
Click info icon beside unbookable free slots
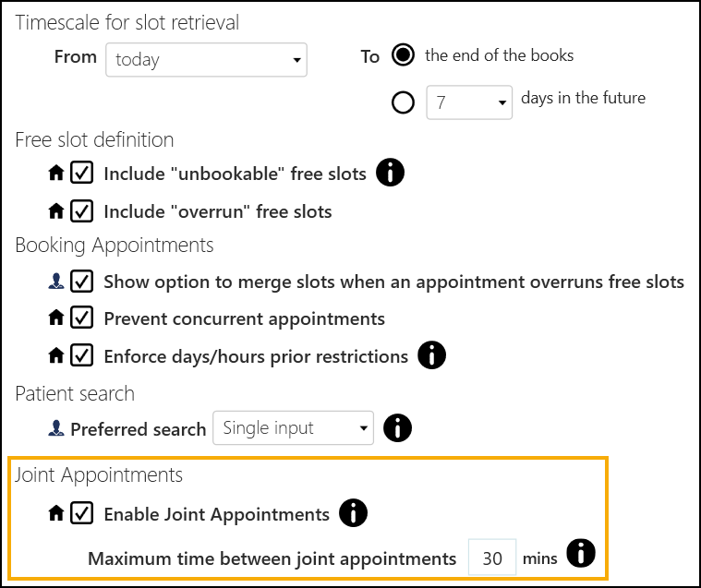[391, 173]
